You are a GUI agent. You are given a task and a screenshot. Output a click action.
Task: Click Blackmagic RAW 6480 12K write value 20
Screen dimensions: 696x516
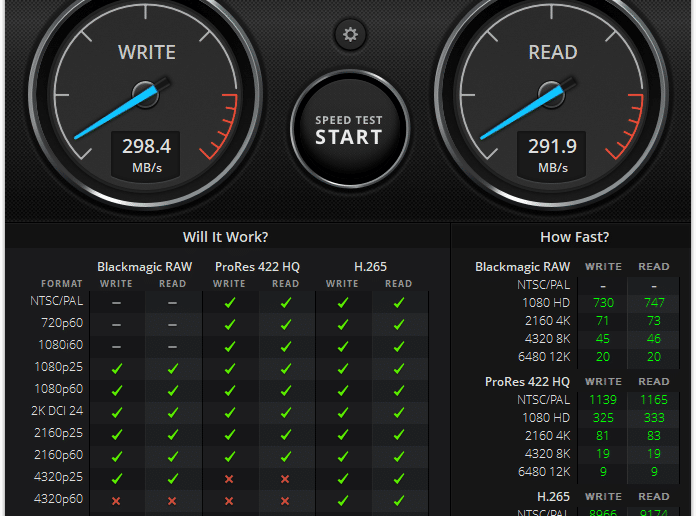point(603,357)
